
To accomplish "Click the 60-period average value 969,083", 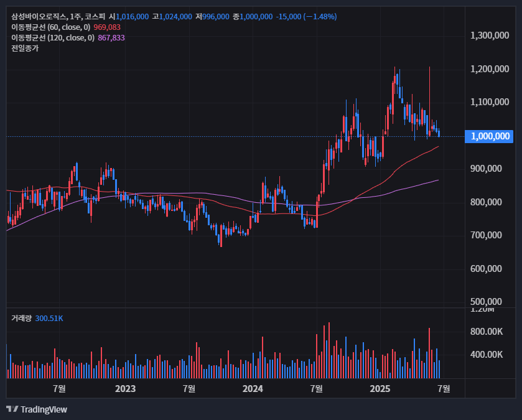I will 107,27.
